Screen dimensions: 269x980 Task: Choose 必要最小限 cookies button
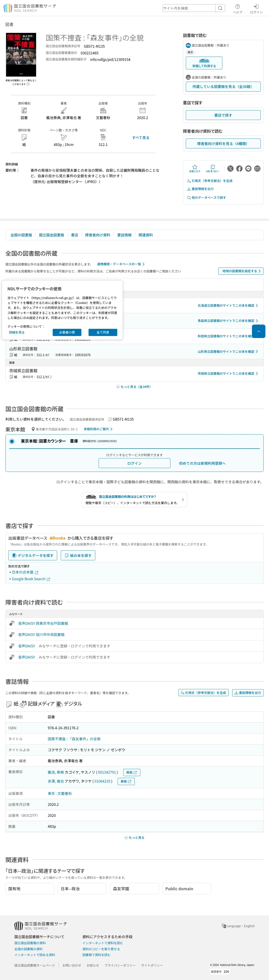tap(67, 332)
